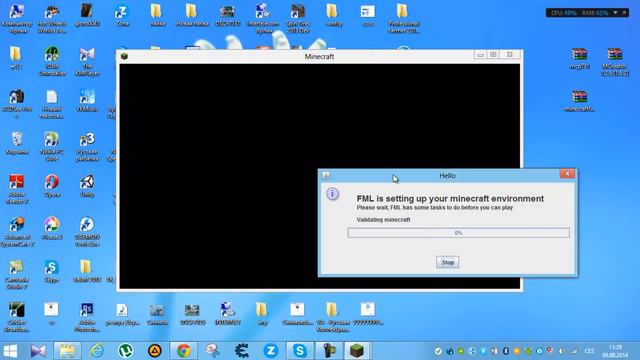The image size is (640, 360).
Task: Open the Windows Start button
Action: click(10, 351)
